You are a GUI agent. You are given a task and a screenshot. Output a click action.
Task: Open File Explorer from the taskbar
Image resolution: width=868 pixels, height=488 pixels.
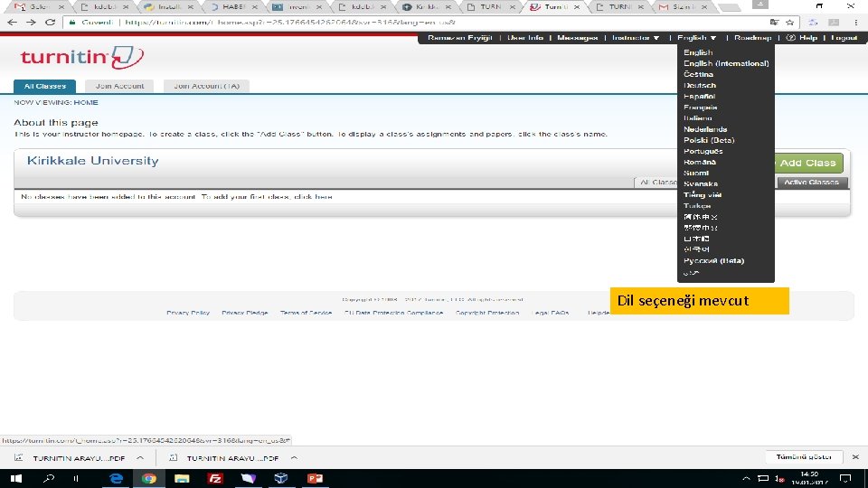click(182, 478)
